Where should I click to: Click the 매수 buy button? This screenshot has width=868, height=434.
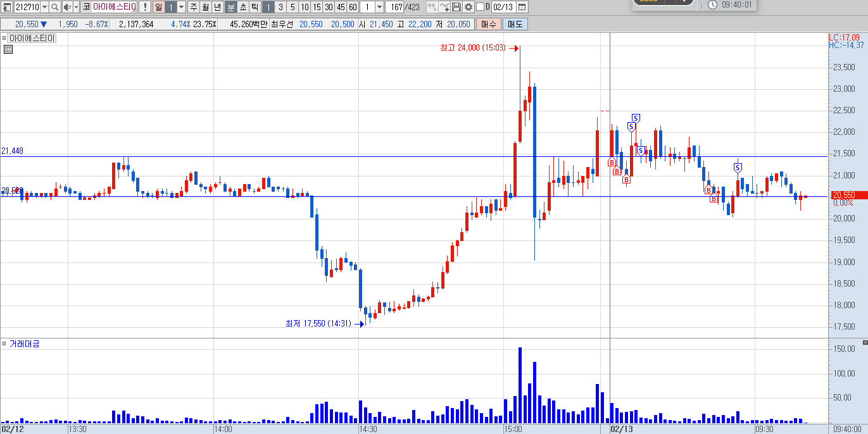pyautogui.click(x=488, y=24)
